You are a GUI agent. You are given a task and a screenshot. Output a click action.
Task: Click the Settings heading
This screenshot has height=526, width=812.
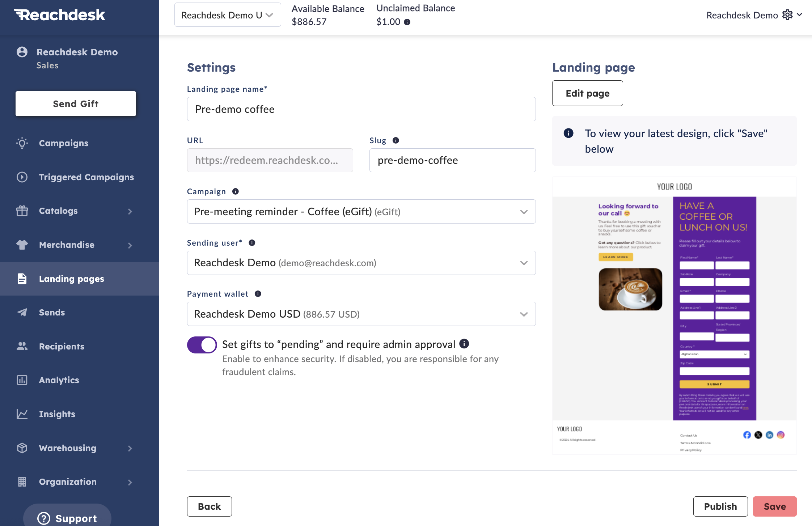pos(211,68)
